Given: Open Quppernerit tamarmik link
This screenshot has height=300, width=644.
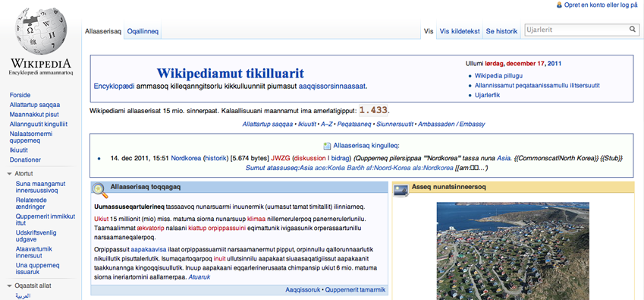Looking at the screenshot, I should [355, 289].
